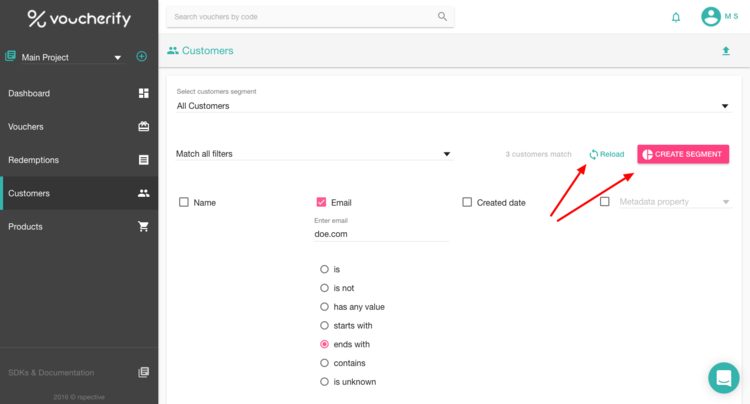
Task: Open notifications bell
Action: point(676,18)
